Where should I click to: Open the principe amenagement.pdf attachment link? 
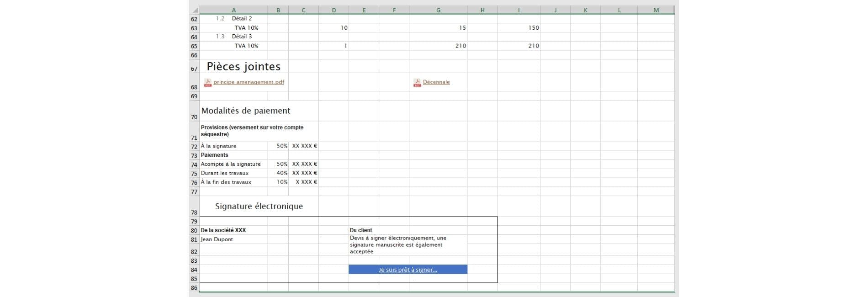pos(249,82)
